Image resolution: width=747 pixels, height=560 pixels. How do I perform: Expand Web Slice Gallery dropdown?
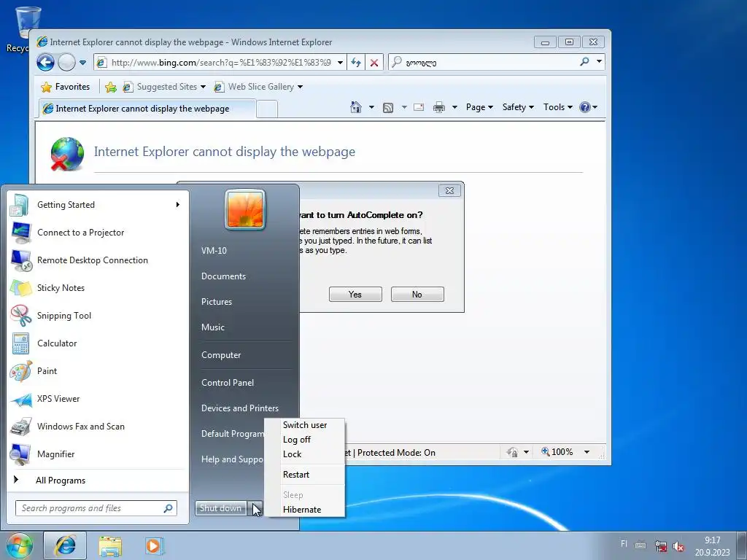[x=300, y=87]
